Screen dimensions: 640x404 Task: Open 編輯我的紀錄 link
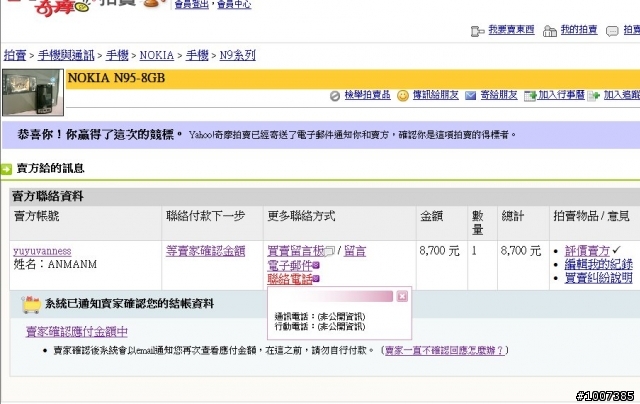(x=598, y=264)
